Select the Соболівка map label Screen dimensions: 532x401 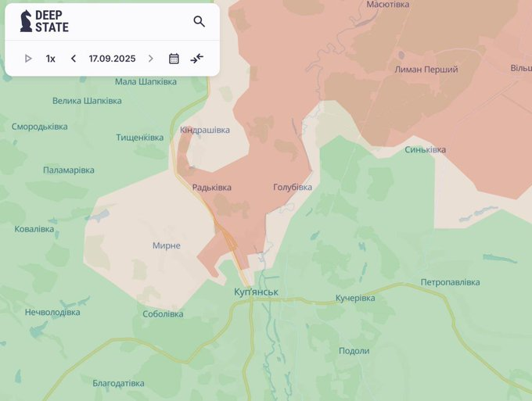tap(163, 314)
